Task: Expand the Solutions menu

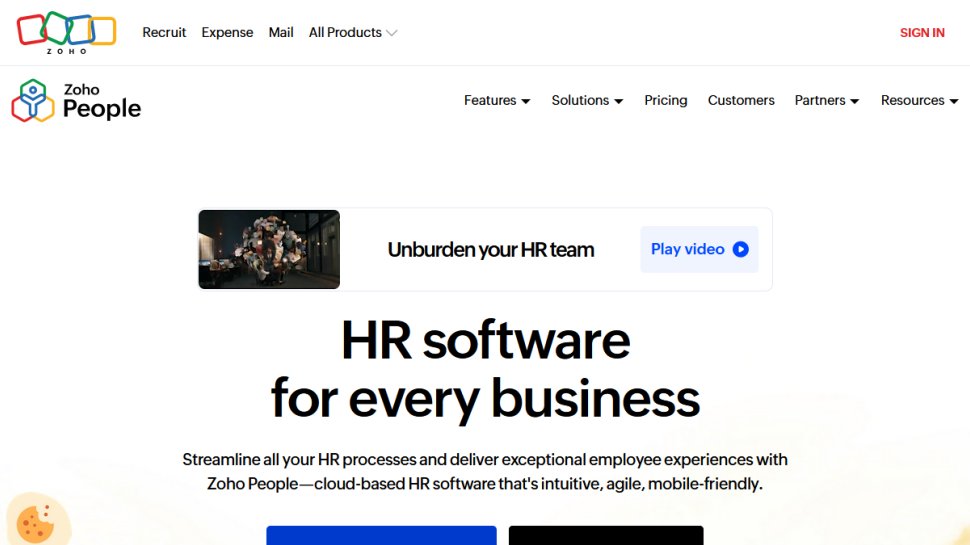Action: 587,100
